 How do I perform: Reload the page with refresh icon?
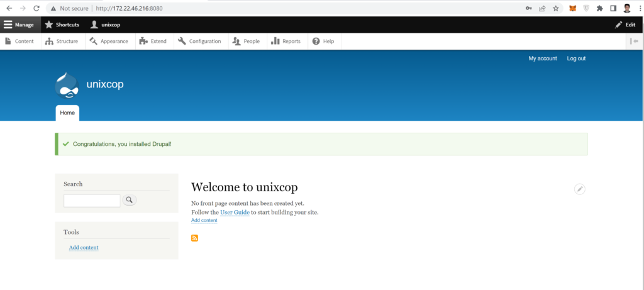[x=36, y=8]
